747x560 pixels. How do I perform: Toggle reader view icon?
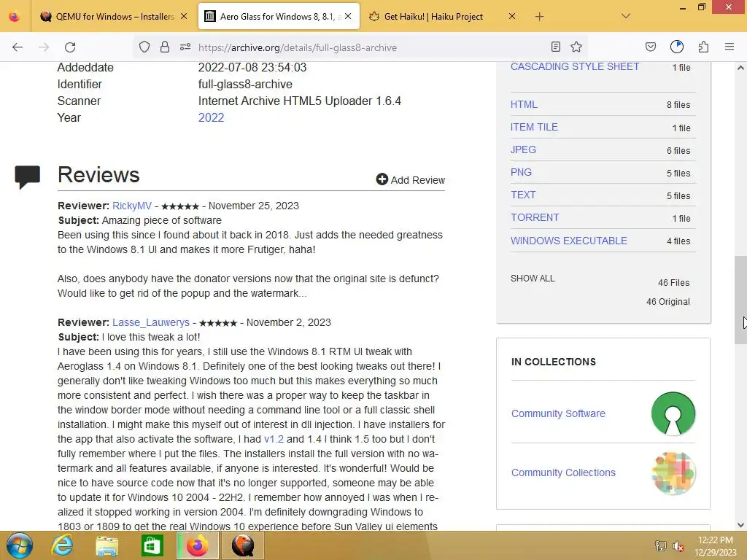click(555, 47)
